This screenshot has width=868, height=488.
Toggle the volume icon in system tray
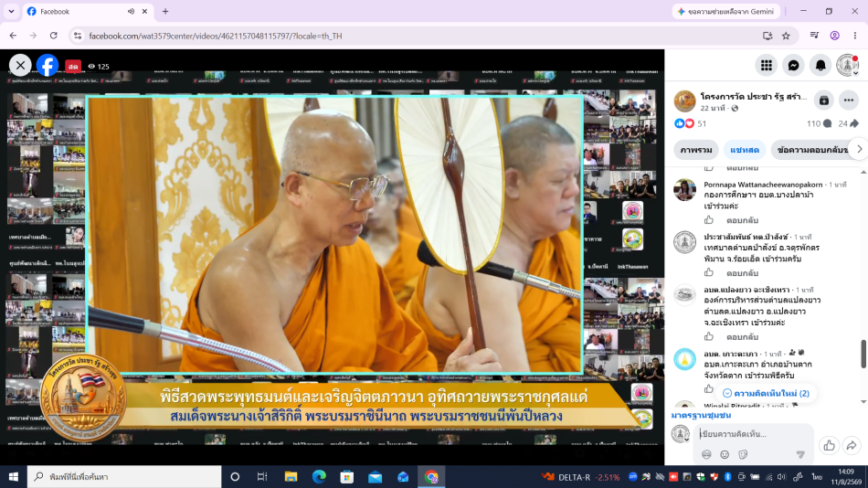[781, 476]
